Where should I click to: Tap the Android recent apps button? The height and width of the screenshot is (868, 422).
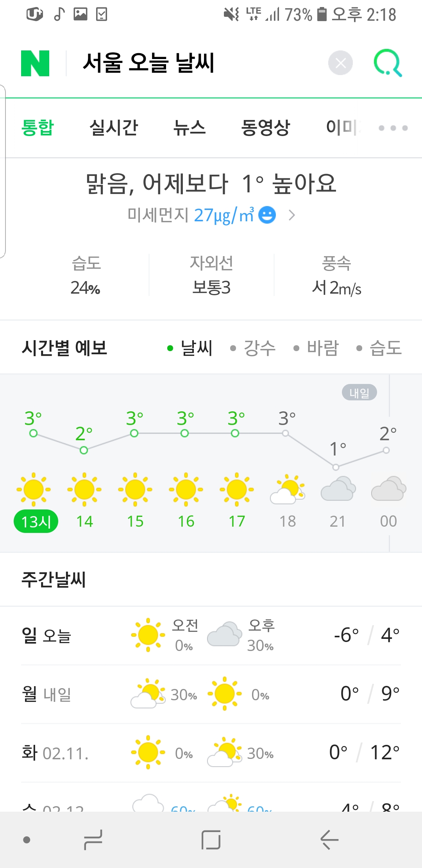[x=93, y=840]
